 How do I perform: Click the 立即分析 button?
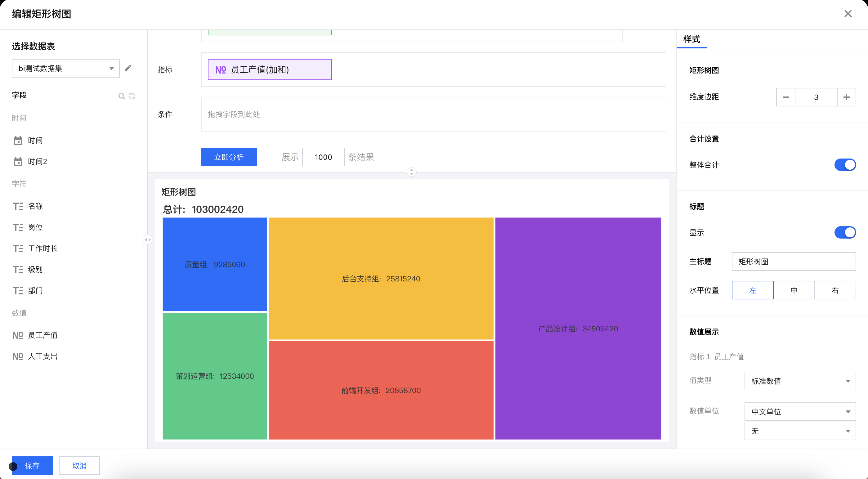click(229, 157)
